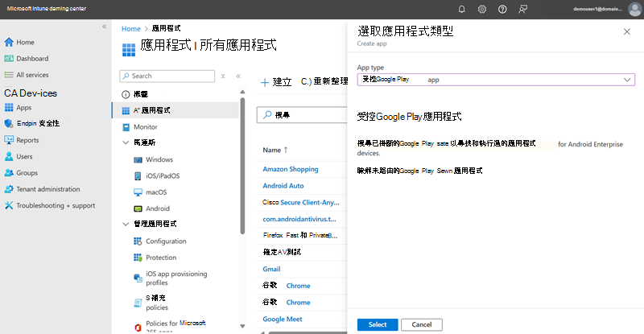644x334 pixels.
Task: Click the Policies for Microsoft office icon
Action: (x=138, y=327)
